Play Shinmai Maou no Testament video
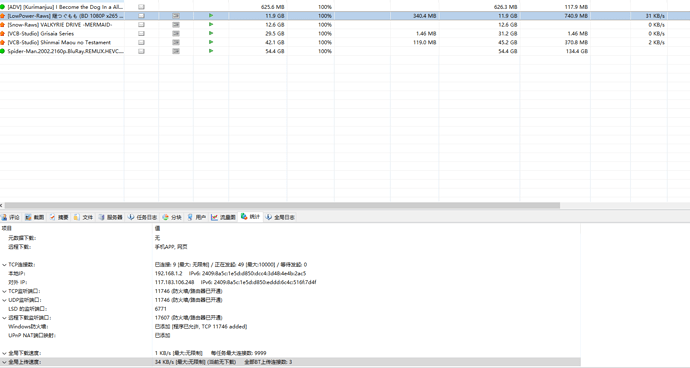The width and height of the screenshot is (690, 368). coord(211,42)
